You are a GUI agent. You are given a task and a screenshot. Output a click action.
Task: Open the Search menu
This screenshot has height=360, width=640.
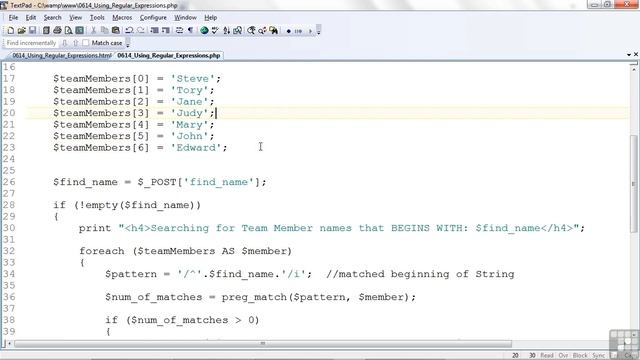(x=52, y=18)
